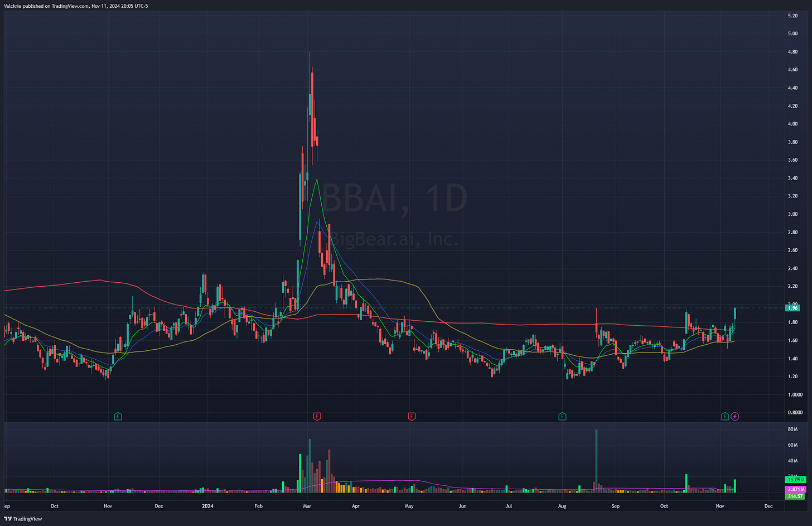Click the 2024 label on the time axis

(x=207, y=506)
